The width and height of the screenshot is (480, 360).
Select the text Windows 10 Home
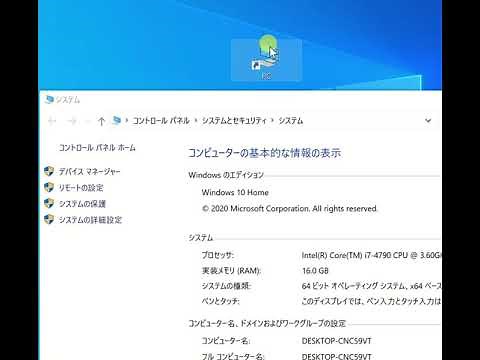pos(235,192)
